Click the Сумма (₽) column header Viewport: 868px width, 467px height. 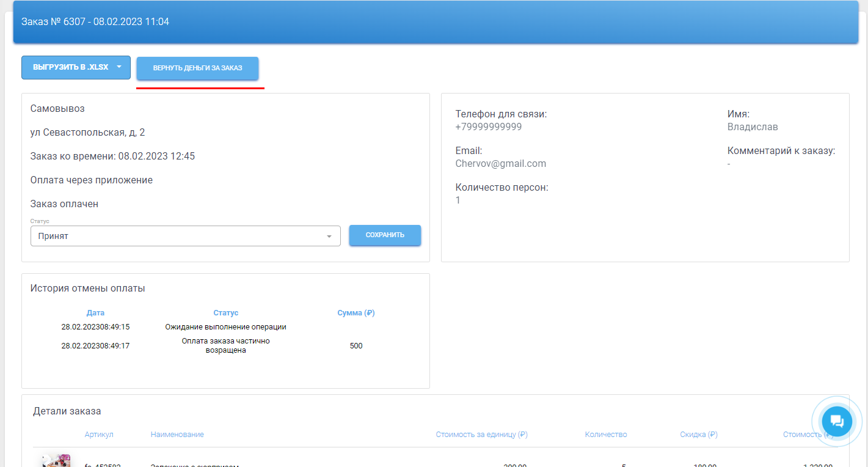tap(356, 313)
